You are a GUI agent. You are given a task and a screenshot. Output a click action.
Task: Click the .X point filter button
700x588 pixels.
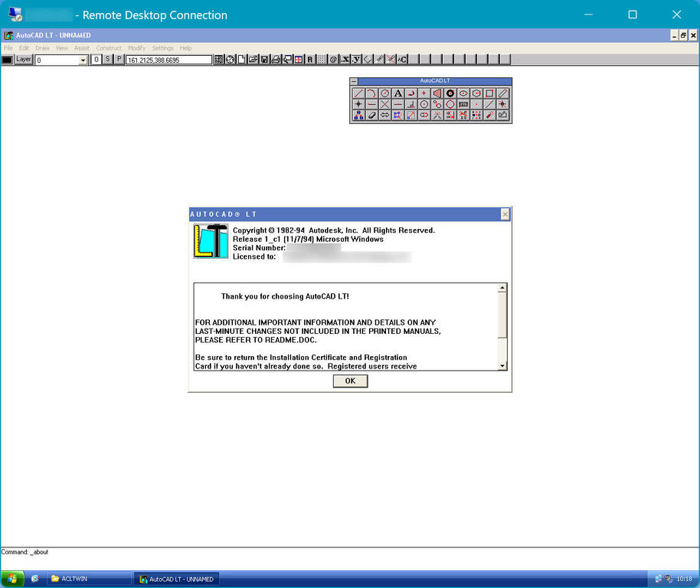tap(345, 59)
